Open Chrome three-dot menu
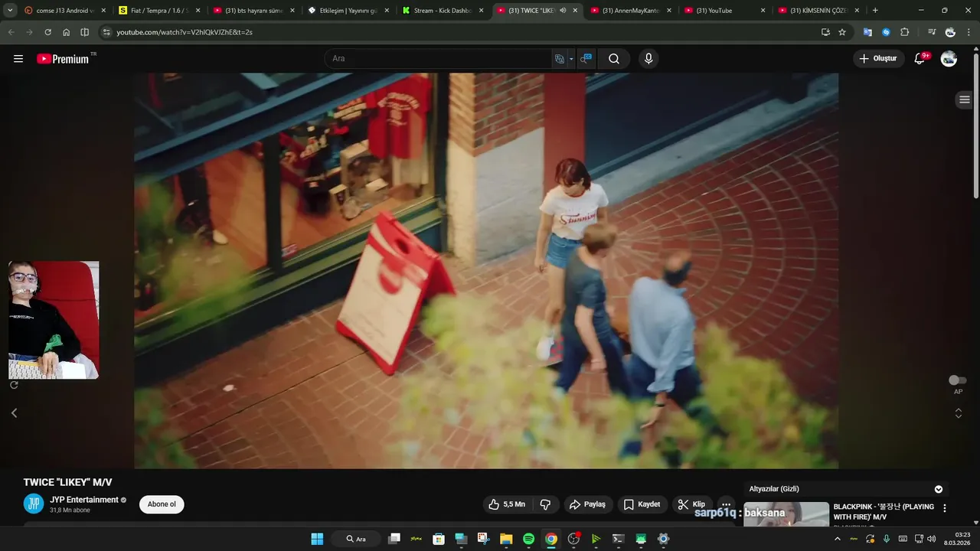 pyautogui.click(x=969, y=32)
